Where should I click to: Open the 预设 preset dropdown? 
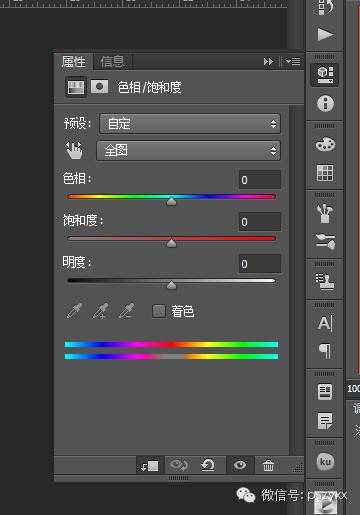pos(190,124)
